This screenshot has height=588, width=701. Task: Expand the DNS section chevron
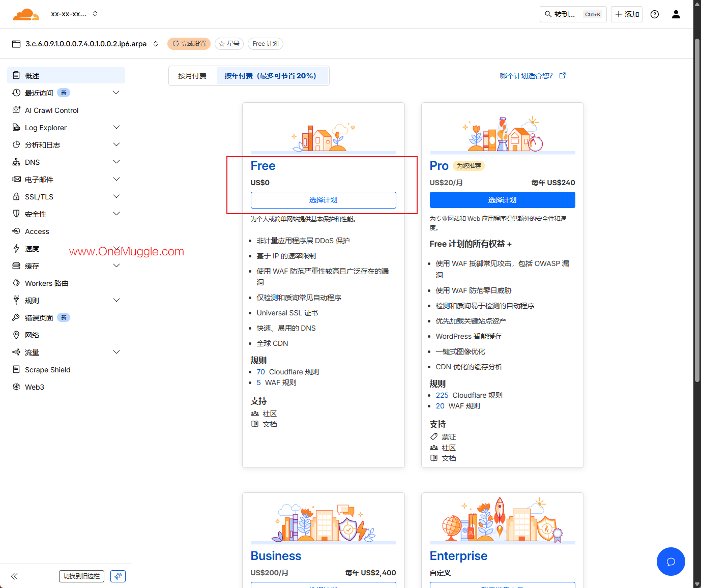116,162
